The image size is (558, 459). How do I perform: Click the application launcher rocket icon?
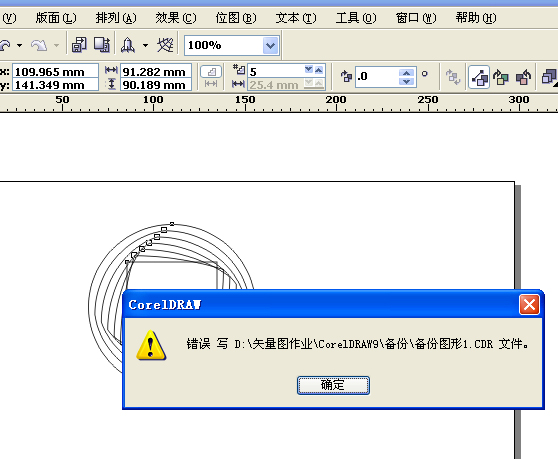click(x=128, y=45)
